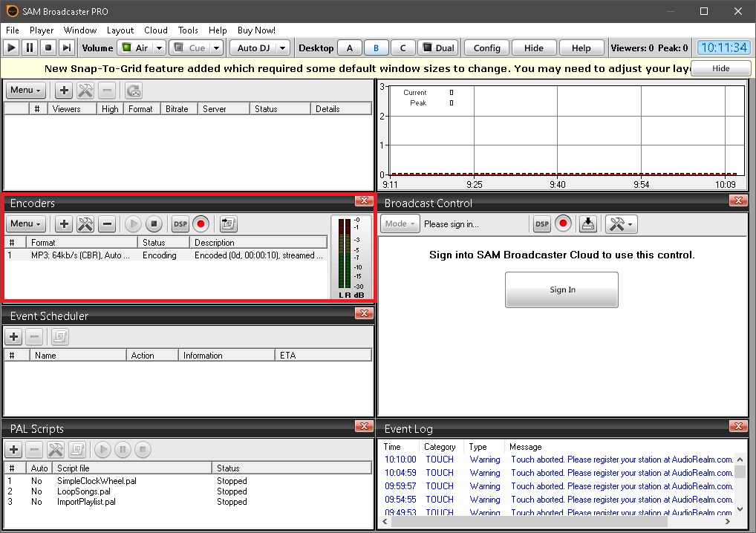Image resolution: width=756 pixels, height=533 pixels.
Task: Click the Broadcast Control download icon
Action: click(587, 224)
